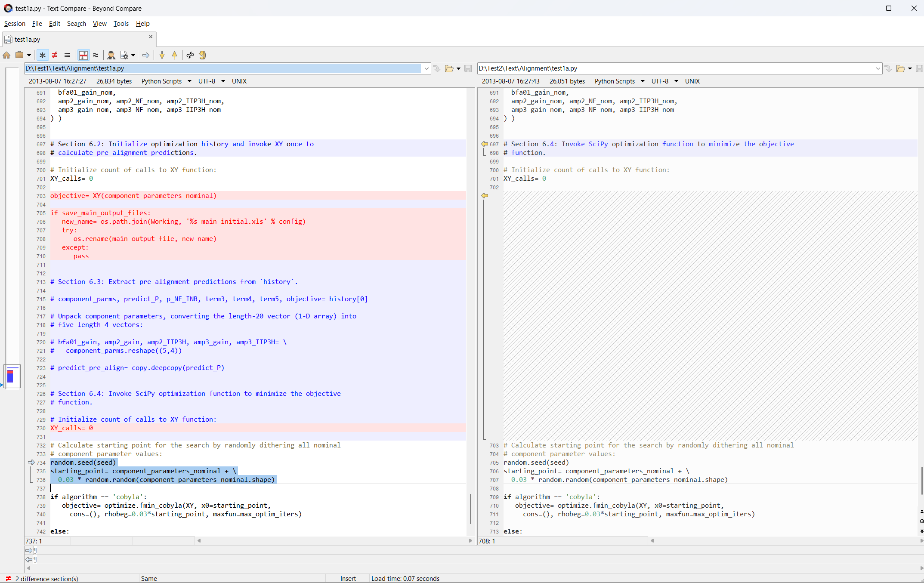Expand left Open File folder dropdown arrow
Viewport: 924px width, 583px height.
458,69
